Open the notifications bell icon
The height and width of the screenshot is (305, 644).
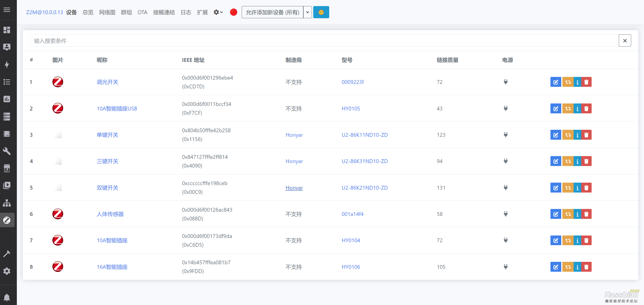pos(7,298)
